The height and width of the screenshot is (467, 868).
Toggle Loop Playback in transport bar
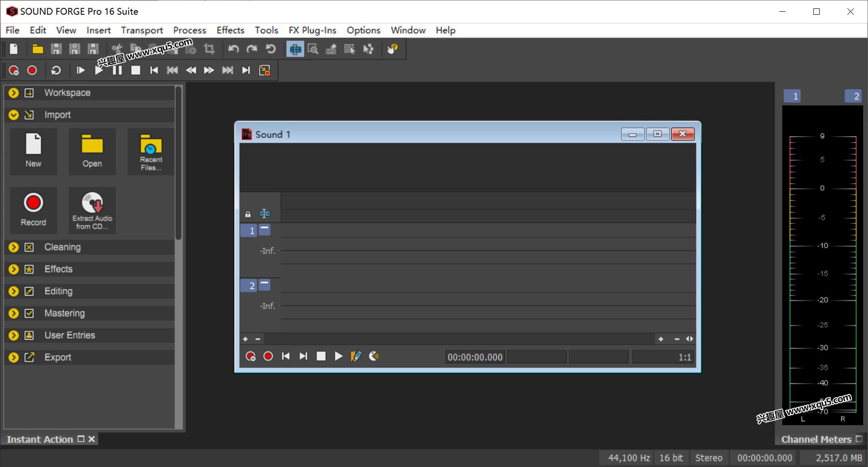[x=56, y=70]
